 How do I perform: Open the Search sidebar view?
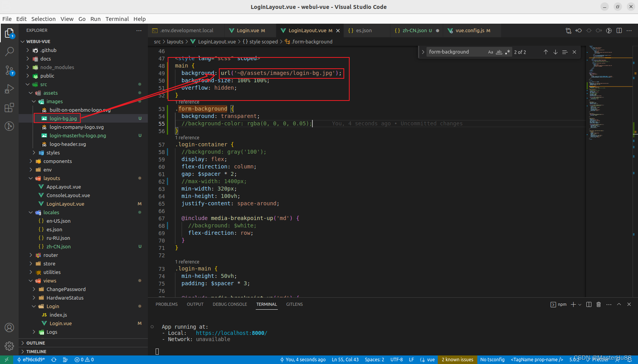point(9,51)
